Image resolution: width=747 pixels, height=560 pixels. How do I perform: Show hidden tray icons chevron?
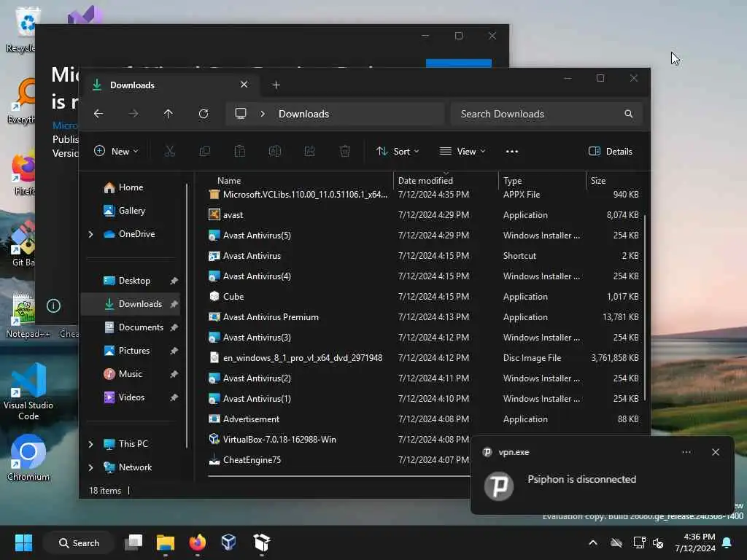pyautogui.click(x=593, y=542)
